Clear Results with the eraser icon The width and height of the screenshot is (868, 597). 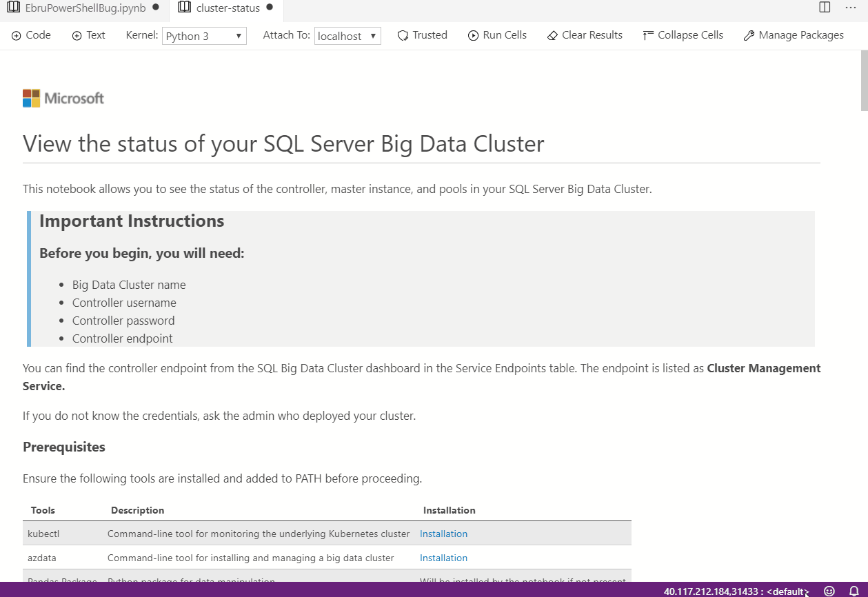click(584, 35)
